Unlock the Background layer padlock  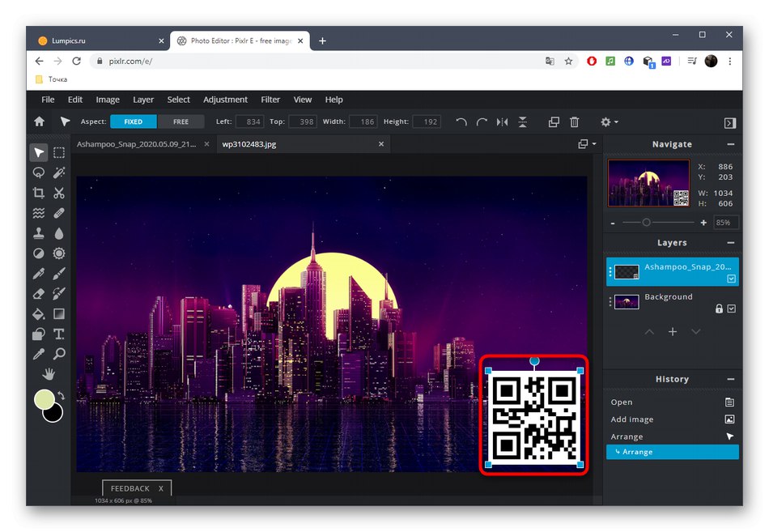[719, 309]
